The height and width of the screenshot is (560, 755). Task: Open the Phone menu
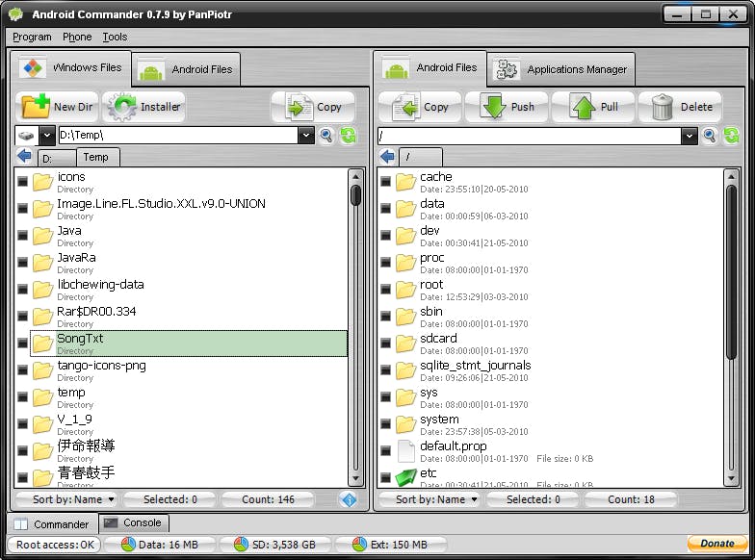tap(77, 37)
